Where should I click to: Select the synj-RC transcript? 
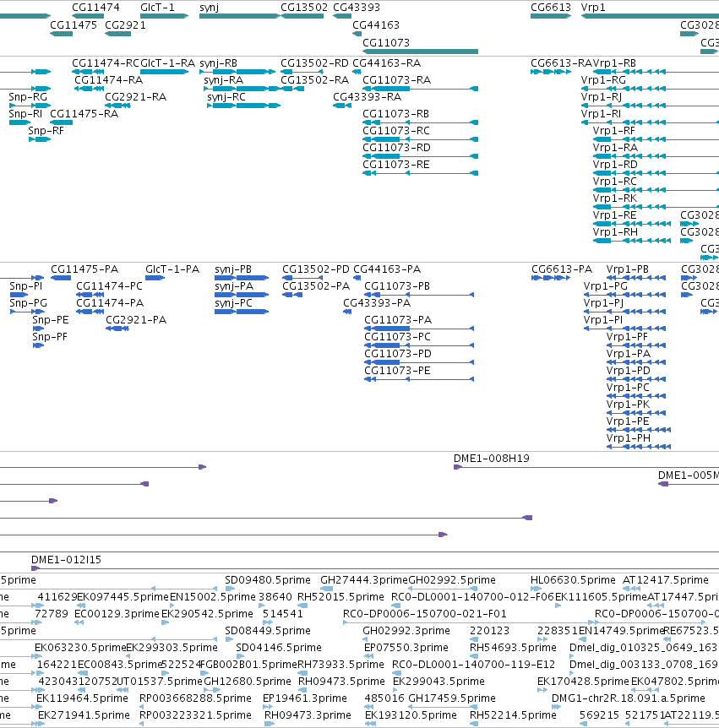tap(244, 106)
